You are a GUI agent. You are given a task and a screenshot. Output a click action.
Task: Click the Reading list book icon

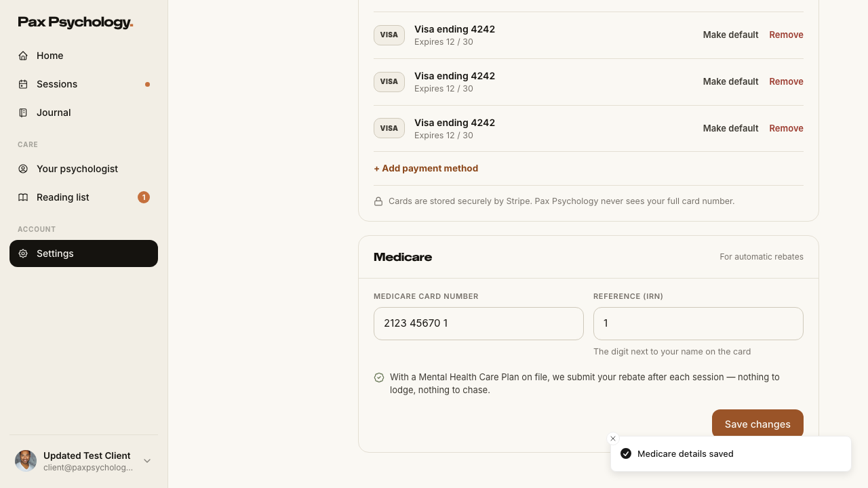pyautogui.click(x=23, y=197)
